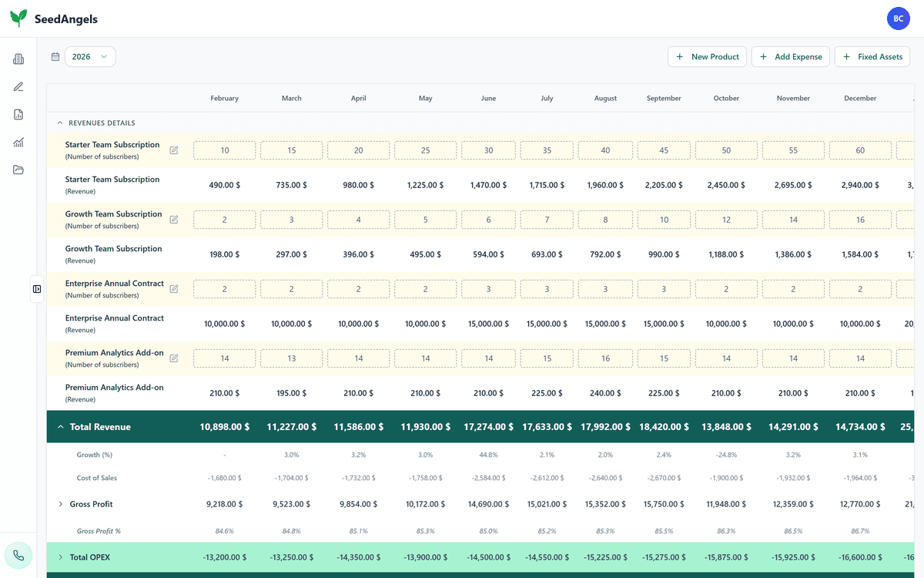Image resolution: width=924 pixels, height=578 pixels.
Task: Click the SeedAngels leaf logo
Action: (x=18, y=18)
